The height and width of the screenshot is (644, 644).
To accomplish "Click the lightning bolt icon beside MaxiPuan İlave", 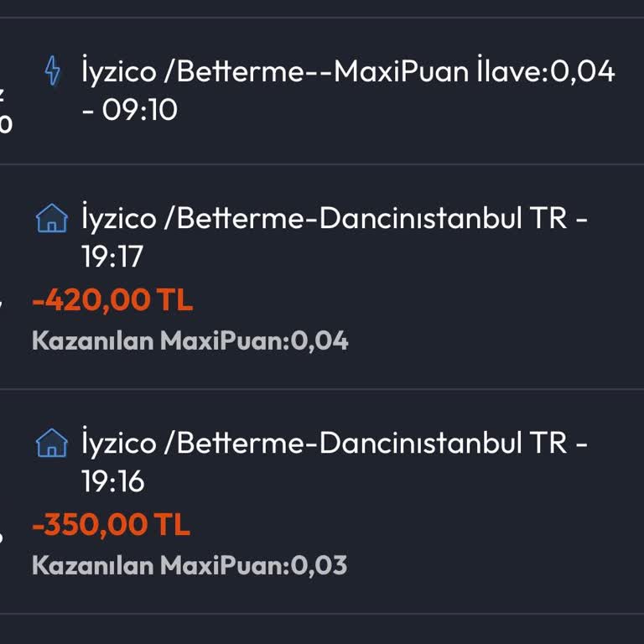I will [52, 71].
